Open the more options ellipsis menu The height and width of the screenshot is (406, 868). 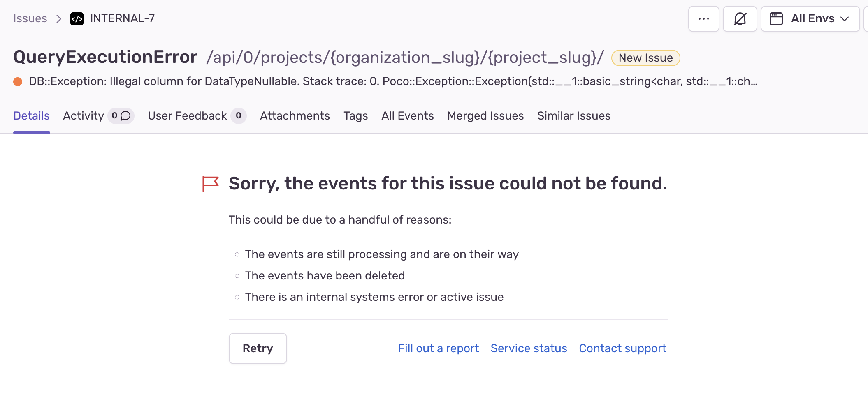[x=703, y=18]
